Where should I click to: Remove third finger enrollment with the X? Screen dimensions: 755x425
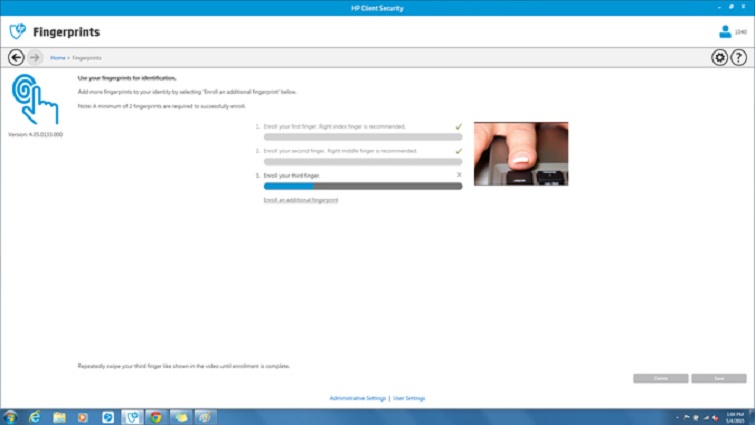point(459,175)
